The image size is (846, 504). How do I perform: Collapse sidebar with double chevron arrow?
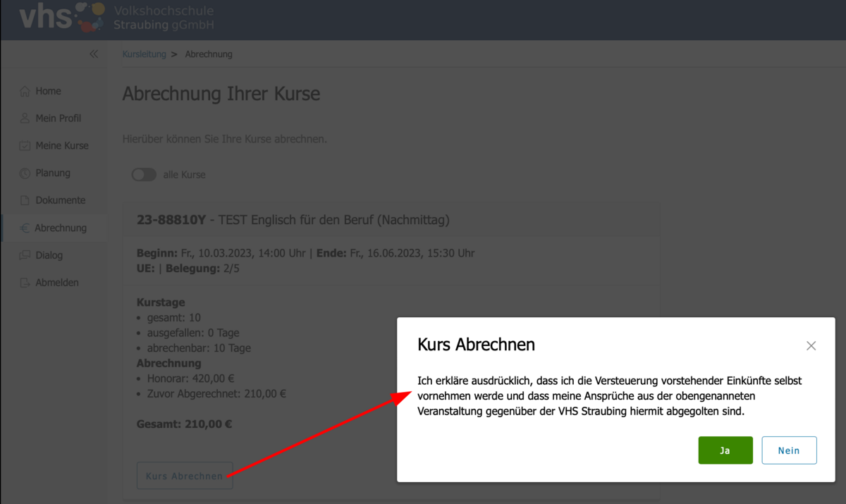[94, 54]
